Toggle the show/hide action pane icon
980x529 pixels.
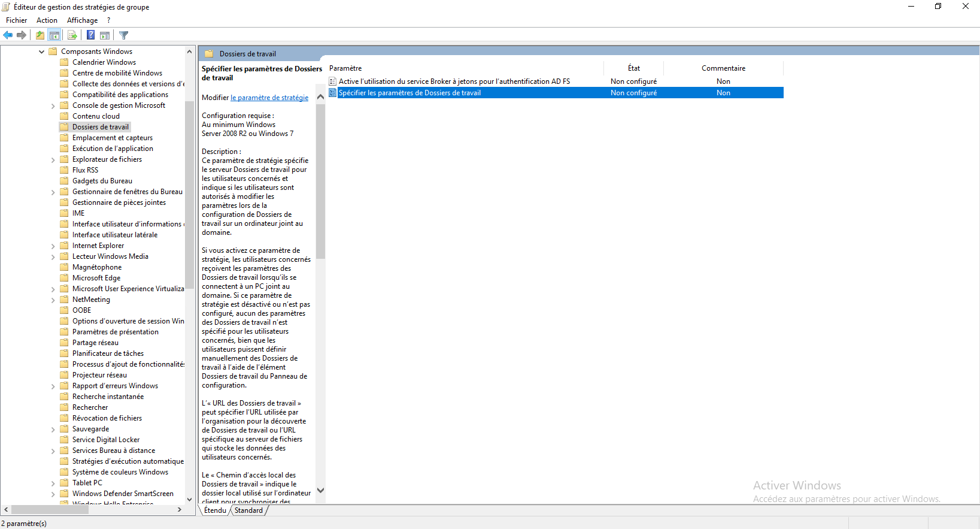tap(105, 35)
